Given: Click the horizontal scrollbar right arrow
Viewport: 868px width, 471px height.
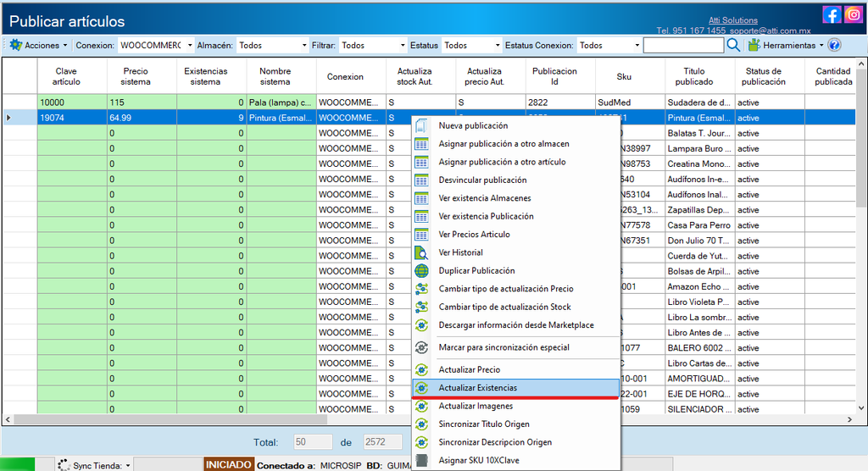Looking at the screenshot, I should pyautogui.click(x=849, y=420).
